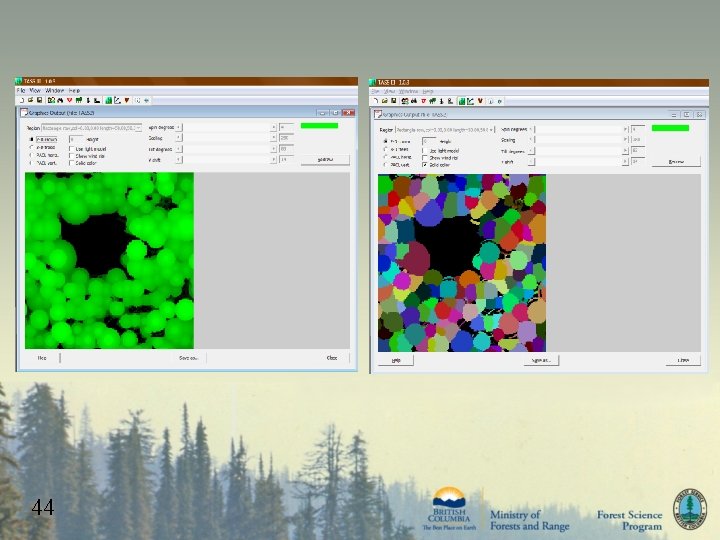The width and height of the screenshot is (720, 540).
Task: Open Window menu in left TASS window
Action: (55, 90)
